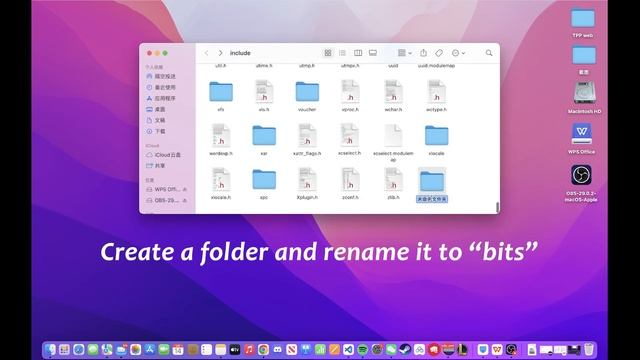Go back using the Finder back arrow
The image size is (640, 360).
click(207, 53)
